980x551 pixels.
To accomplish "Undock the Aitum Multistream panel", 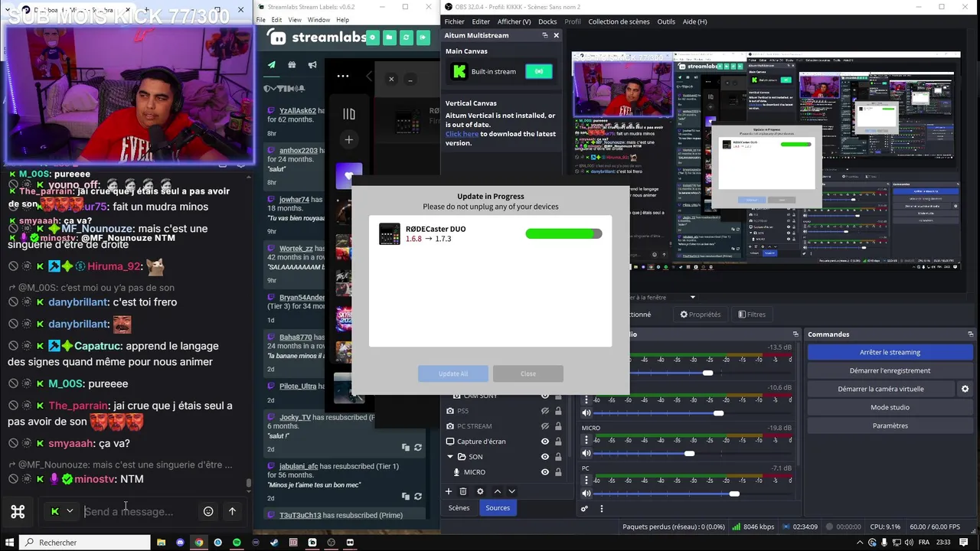I will coord(545,35).
